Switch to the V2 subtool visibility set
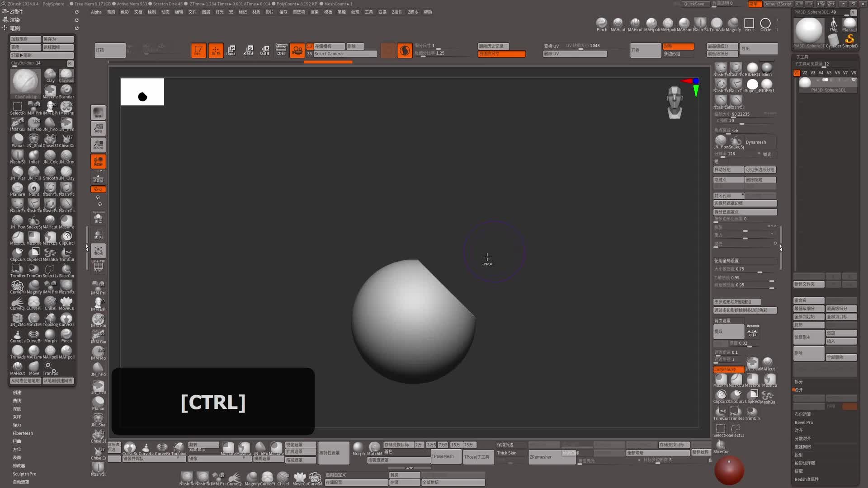The width and height of the screenshot is (868, 488). pos(805,73)
